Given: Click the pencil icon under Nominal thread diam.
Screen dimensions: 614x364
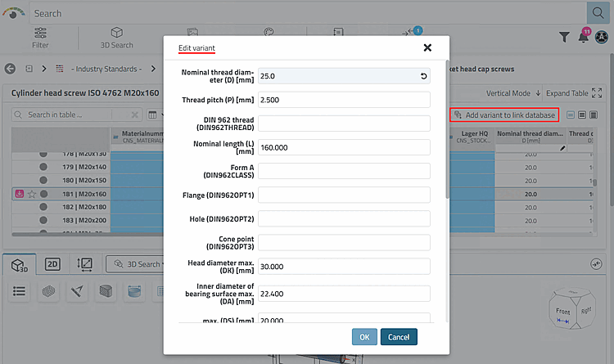Looking at the screenshot, I should 562,148.
